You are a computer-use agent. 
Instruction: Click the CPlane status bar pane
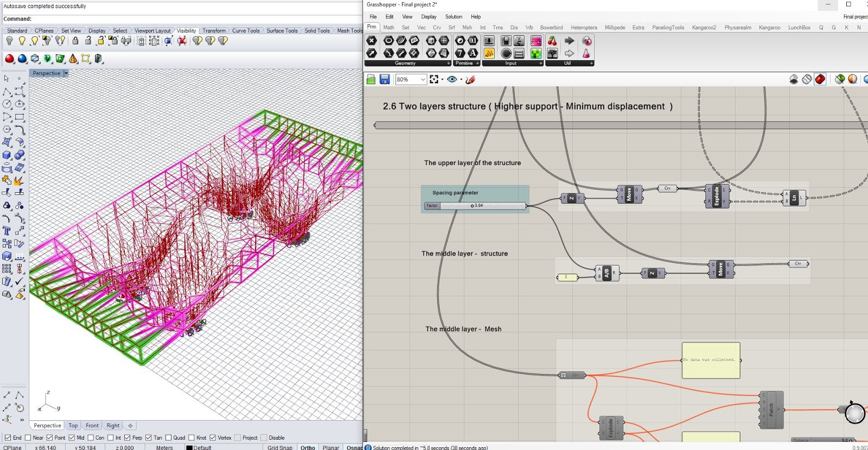(13, 447)
